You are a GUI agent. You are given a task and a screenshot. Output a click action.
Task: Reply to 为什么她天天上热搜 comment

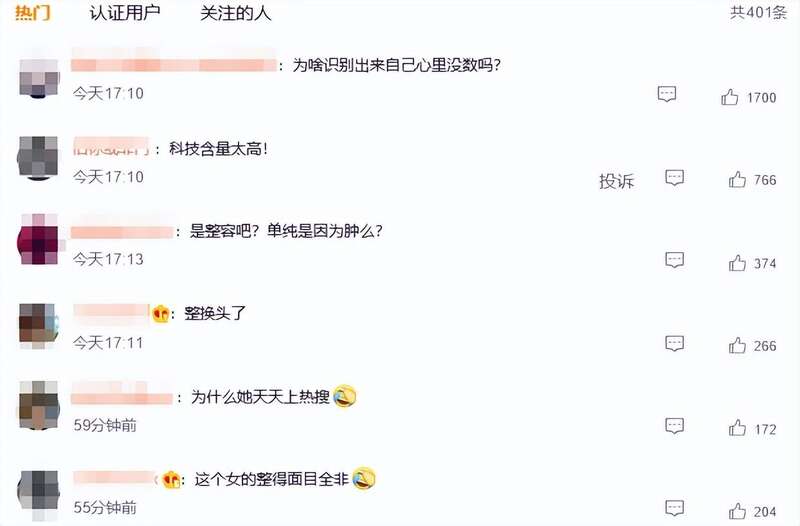click(674, 425)
